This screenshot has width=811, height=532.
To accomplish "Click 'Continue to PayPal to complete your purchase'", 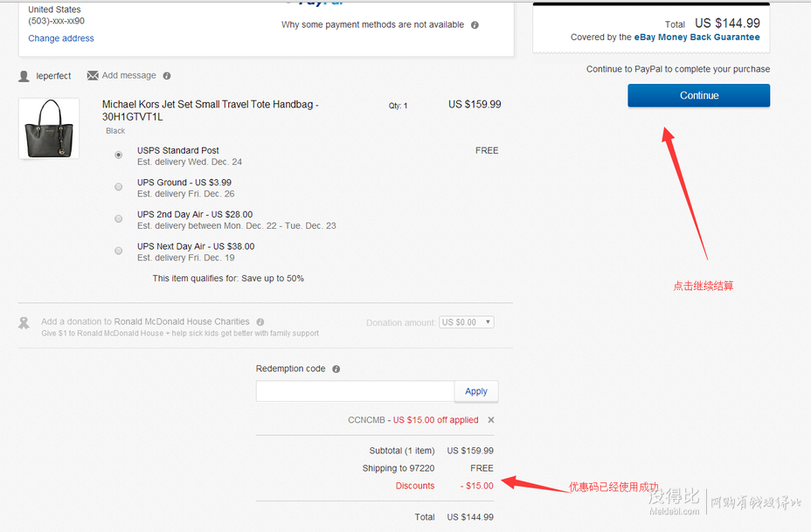I will pos(677,69).
